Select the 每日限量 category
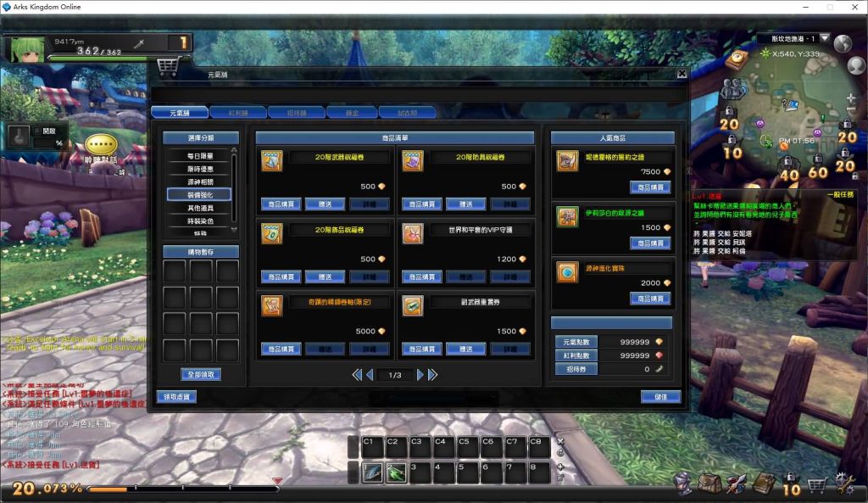The height and width of the screenshot is (503, 868). point(200,156)
